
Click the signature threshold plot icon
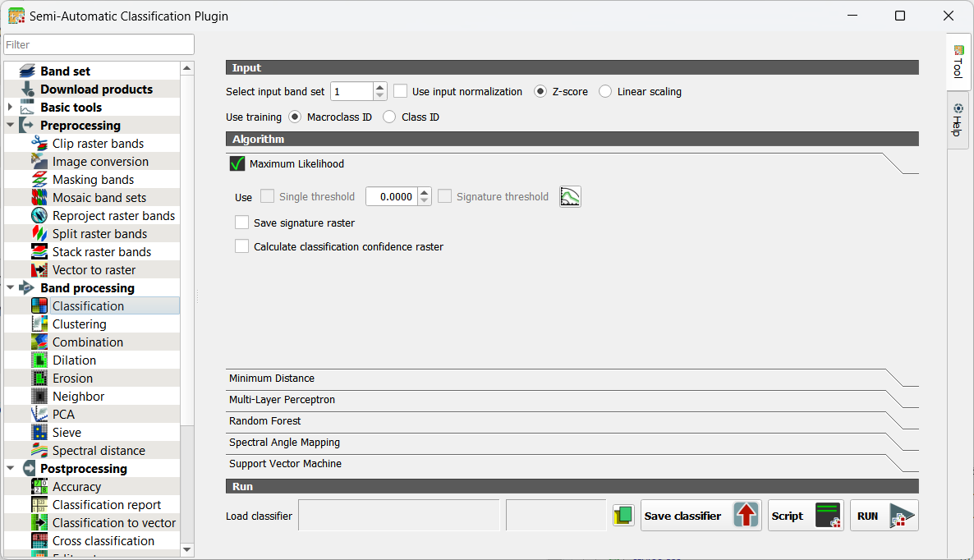pyautogui.click(x=570, y=196)
